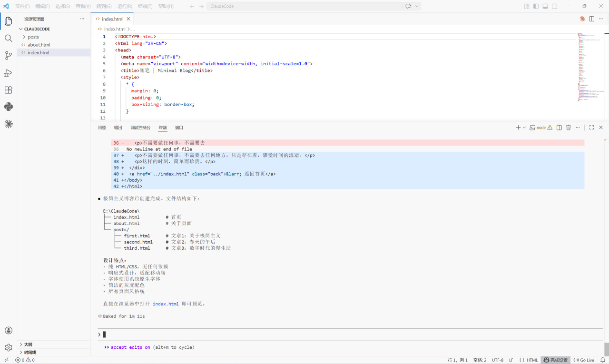
Task: Open the Copilot chat icon in title bar
Action: (408, 6)
